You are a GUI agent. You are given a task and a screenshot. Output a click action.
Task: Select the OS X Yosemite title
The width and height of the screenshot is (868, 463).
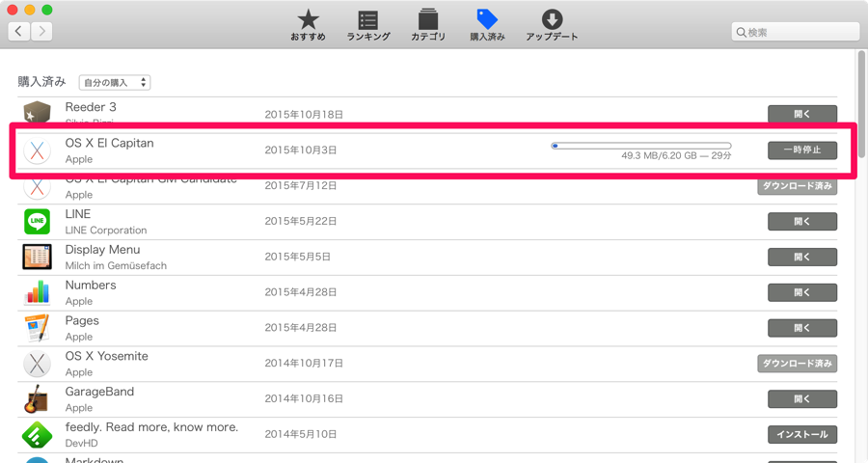[107, 356]
